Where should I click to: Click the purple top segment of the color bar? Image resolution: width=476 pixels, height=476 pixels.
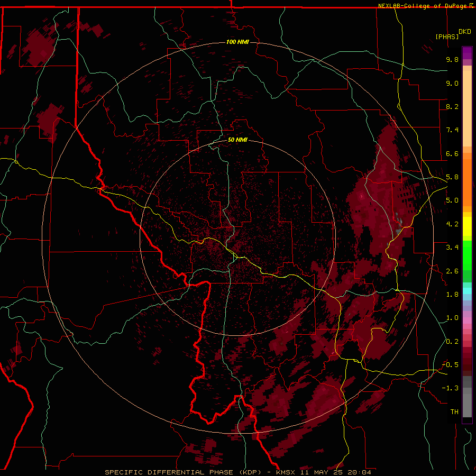pyautogui.click(x=467, y=53)
